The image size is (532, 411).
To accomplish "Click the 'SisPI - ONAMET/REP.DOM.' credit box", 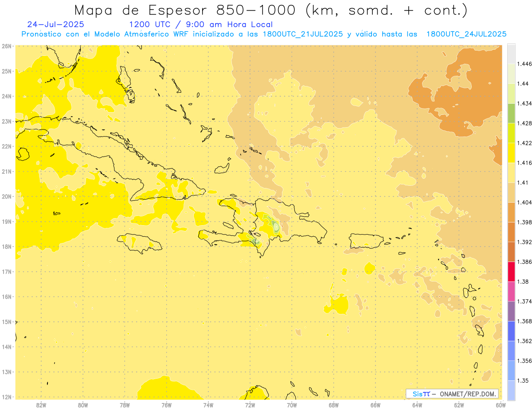I will point(452,394).
